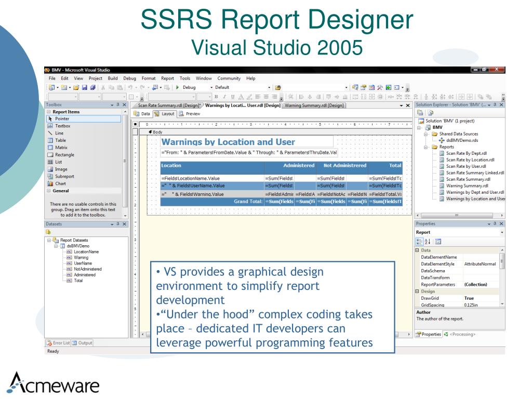Screen dimensions: 532x399
Task: Choose the Chart tool in Toolbox
Action: click(x=60, y=183)
